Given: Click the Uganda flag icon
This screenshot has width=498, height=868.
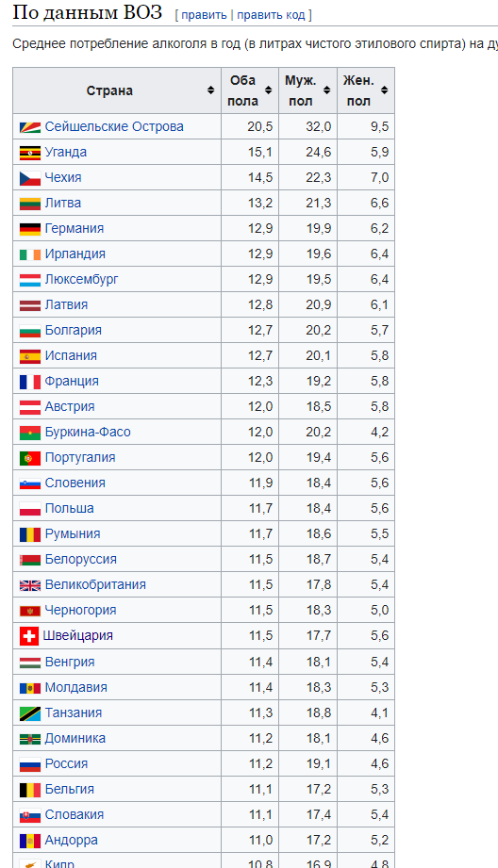Looking at the screenshot, I should (30, 153).
